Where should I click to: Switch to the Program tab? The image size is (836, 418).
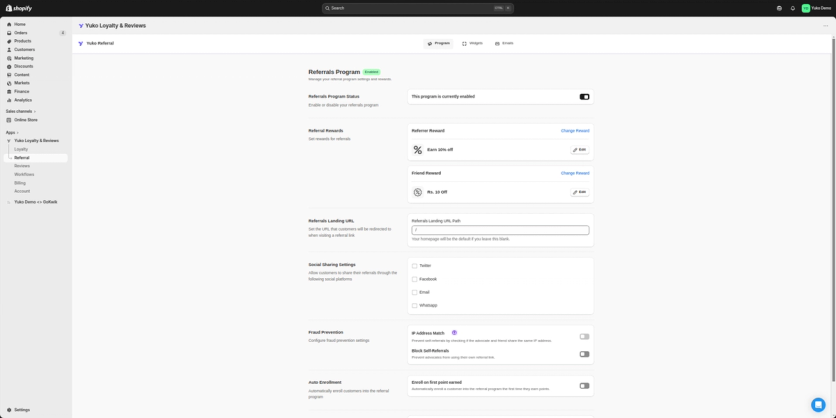438,43
